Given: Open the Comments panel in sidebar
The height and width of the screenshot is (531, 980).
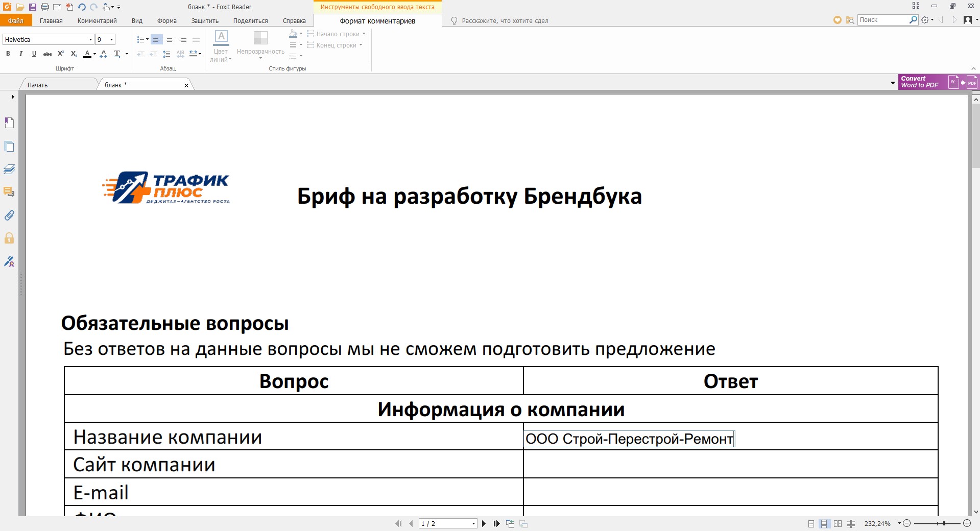Looking at the screenshot, I should (x=9, y=192).
